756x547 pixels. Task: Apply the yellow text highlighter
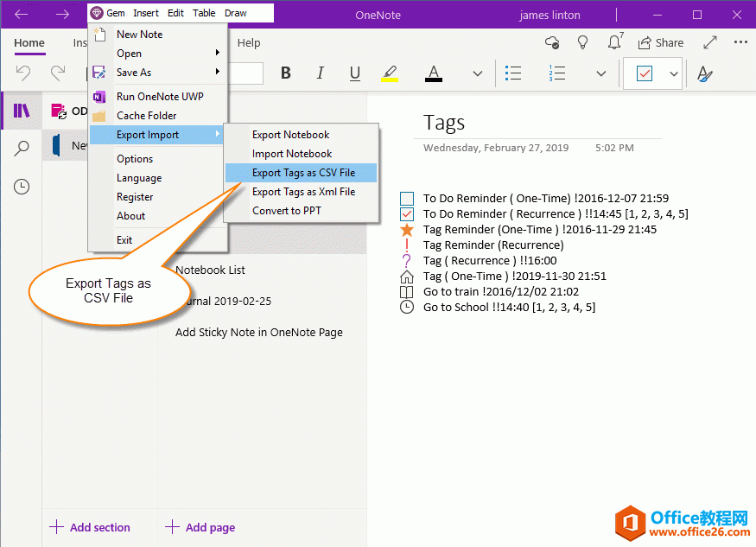pyautogui.click(x=390, y=73)
